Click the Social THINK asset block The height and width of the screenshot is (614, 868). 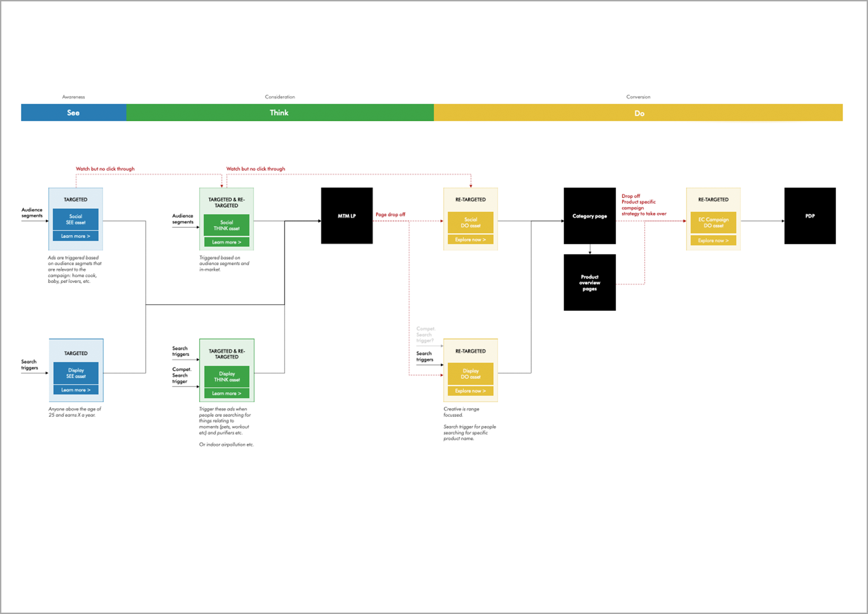click(x=226, y=225)
